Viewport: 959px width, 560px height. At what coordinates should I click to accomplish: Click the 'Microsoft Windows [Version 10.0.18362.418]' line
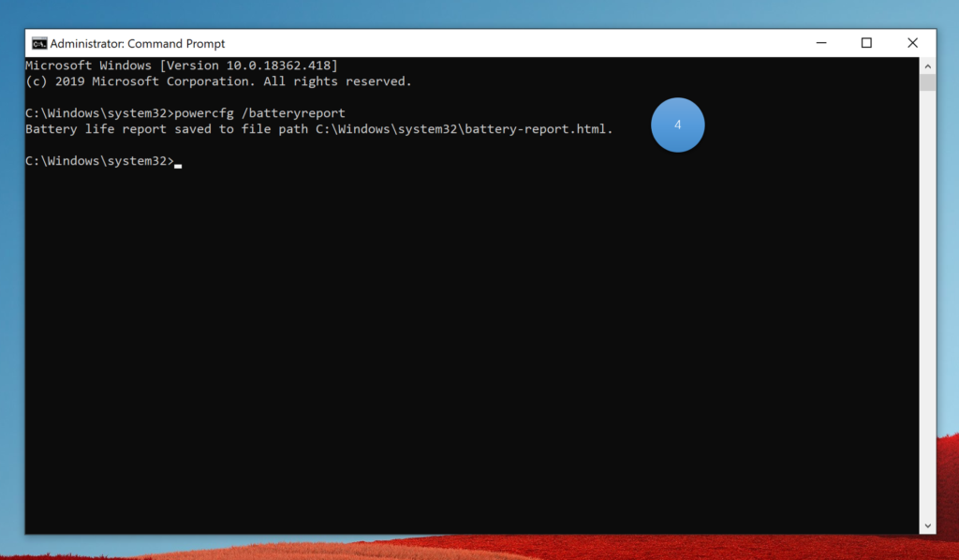pyautogui.click(x=182, y=66)
